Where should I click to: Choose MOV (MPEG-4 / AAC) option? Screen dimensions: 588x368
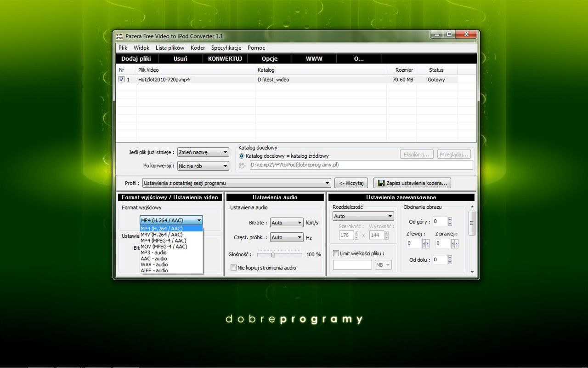(x=171, y=247)
